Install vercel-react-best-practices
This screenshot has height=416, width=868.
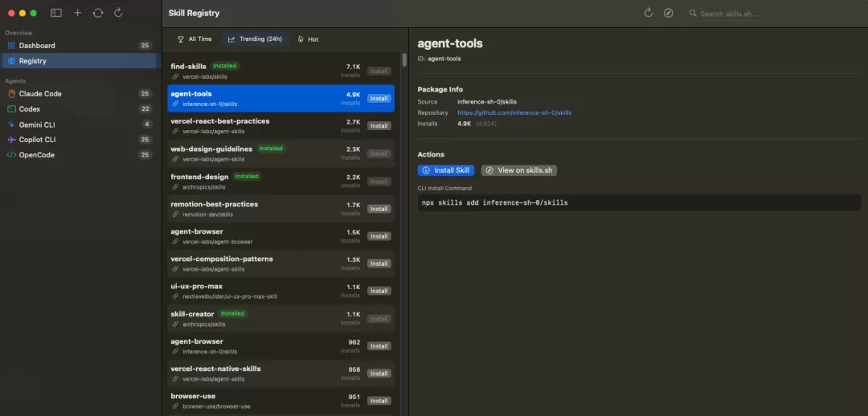tap(379, 126)
